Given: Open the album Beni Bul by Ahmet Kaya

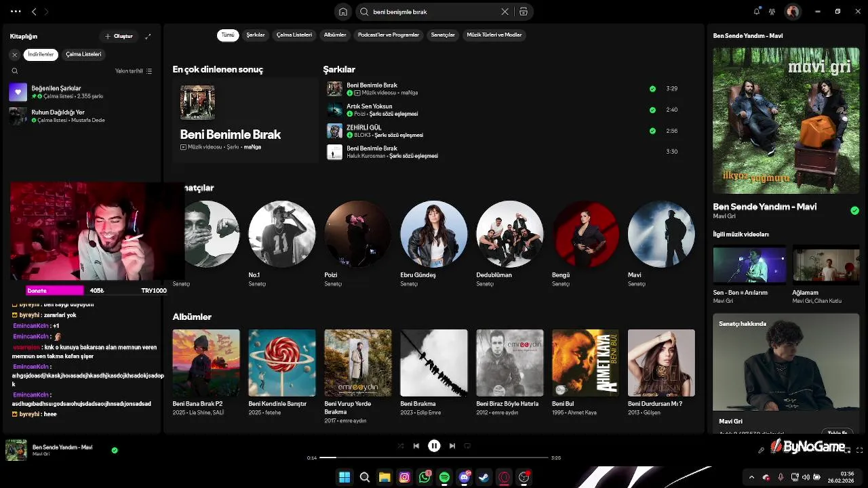Looking at the screenshot, I should coord(585,374).
